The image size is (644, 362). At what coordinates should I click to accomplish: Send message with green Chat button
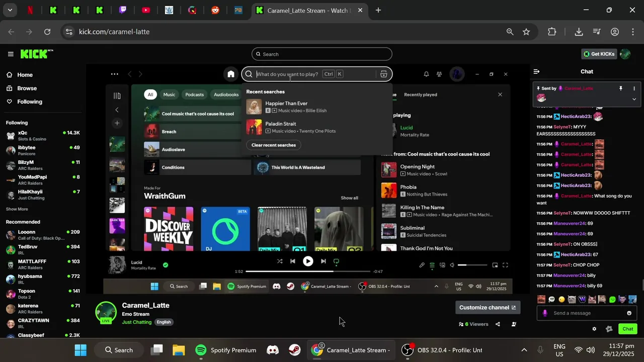pos(628,329)
